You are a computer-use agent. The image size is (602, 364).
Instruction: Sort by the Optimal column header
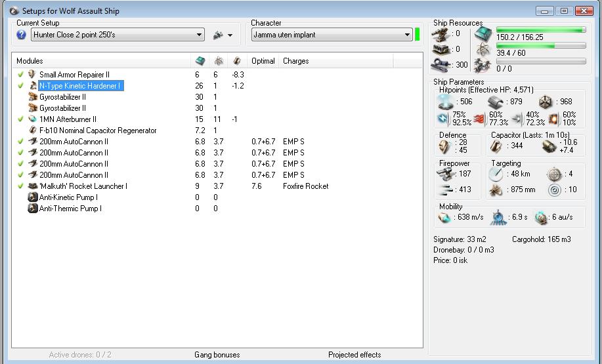coord(263,60)
